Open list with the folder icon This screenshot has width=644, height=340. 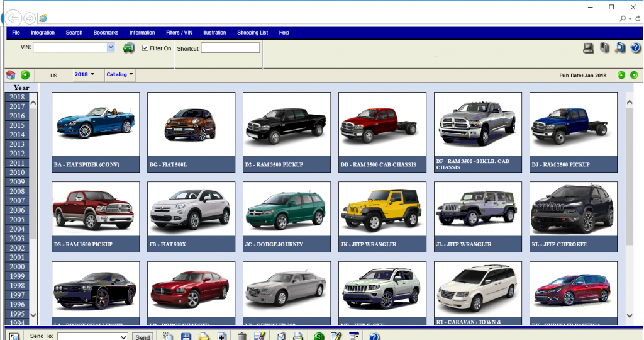click(x=204, y=336)
